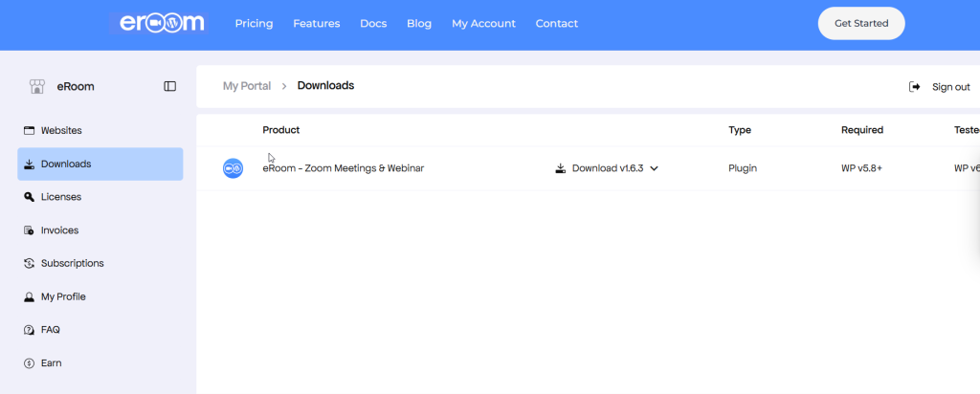The width and height of the screenshot is (980, 394).
Task: Click the Invoices document icon
Action: (30, 230)
